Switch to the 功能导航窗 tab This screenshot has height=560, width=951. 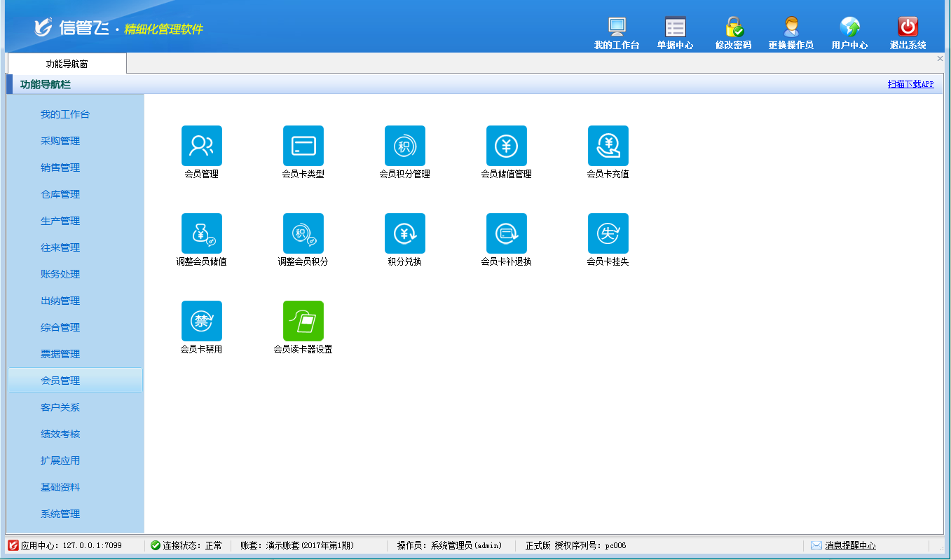click(x=67, y=64)
